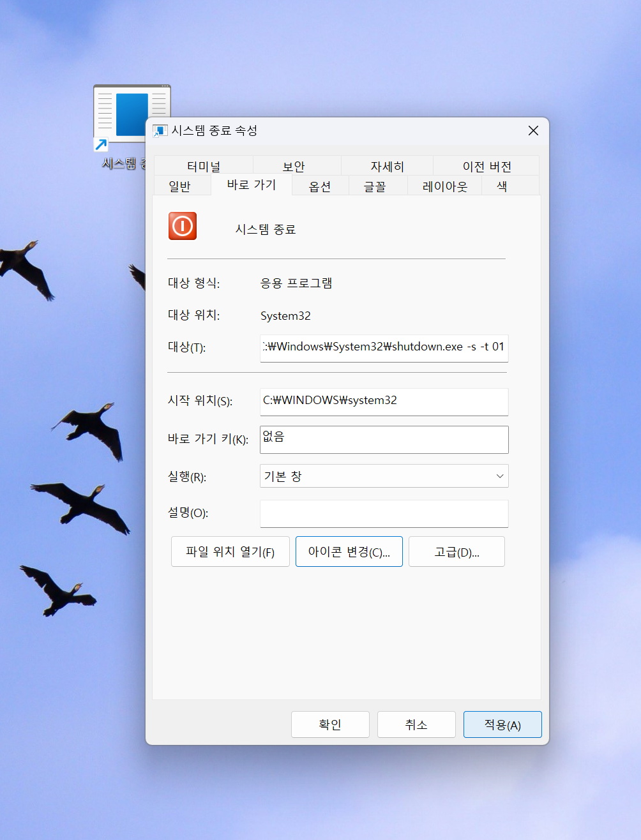This screenshot has height=840, width=641.
Task: Close the 시스템 종료 속성 dialog
Action: tap(533, 130)
